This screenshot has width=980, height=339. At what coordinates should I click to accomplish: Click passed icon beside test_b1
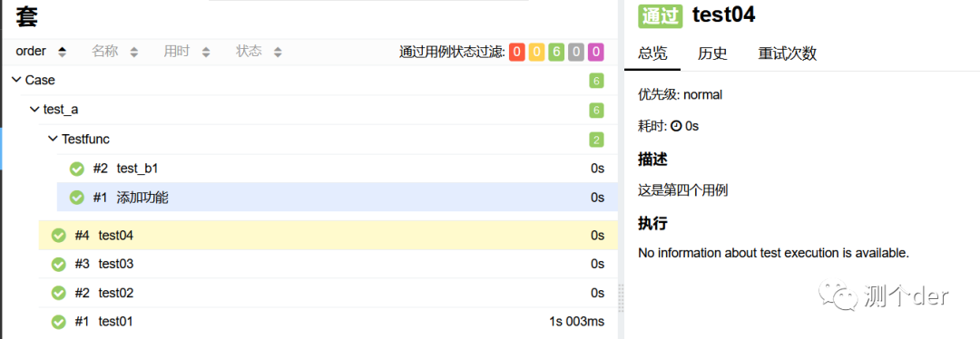(x=77, y=169)
